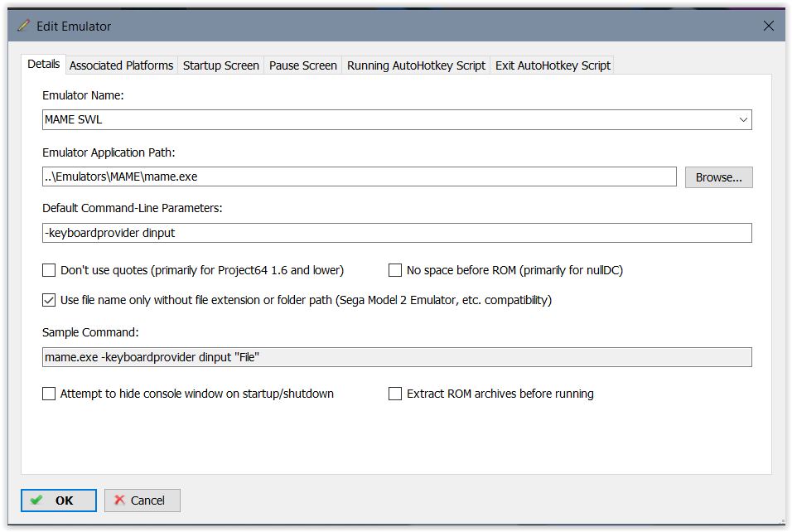Switch to the Details tab

coord(43,65)
